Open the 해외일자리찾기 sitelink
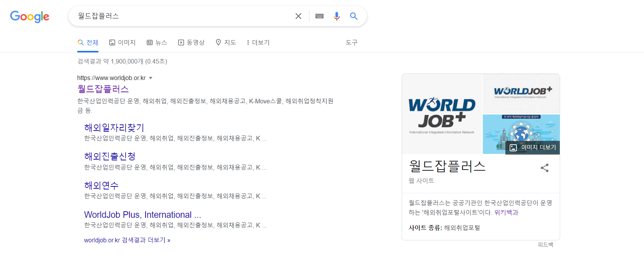The image size is (644, 258). coord(114,127)
